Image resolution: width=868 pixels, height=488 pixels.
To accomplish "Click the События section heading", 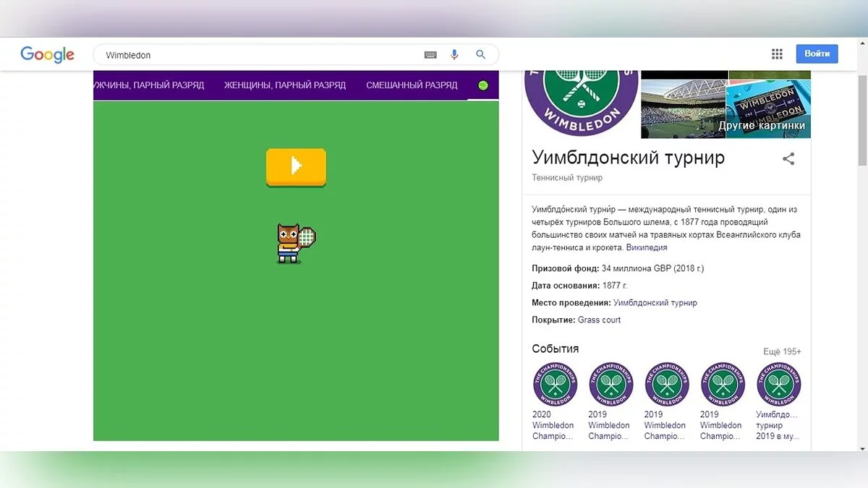I will point(555,348).
